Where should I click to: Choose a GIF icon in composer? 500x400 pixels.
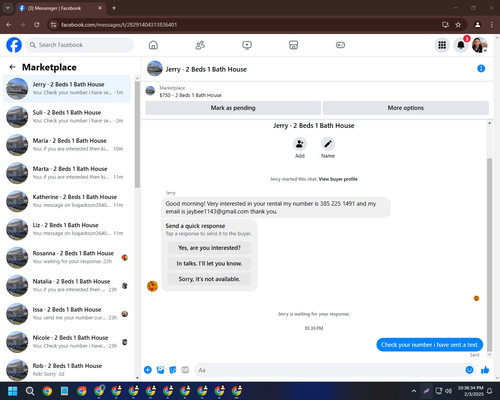tap(185, 370)
